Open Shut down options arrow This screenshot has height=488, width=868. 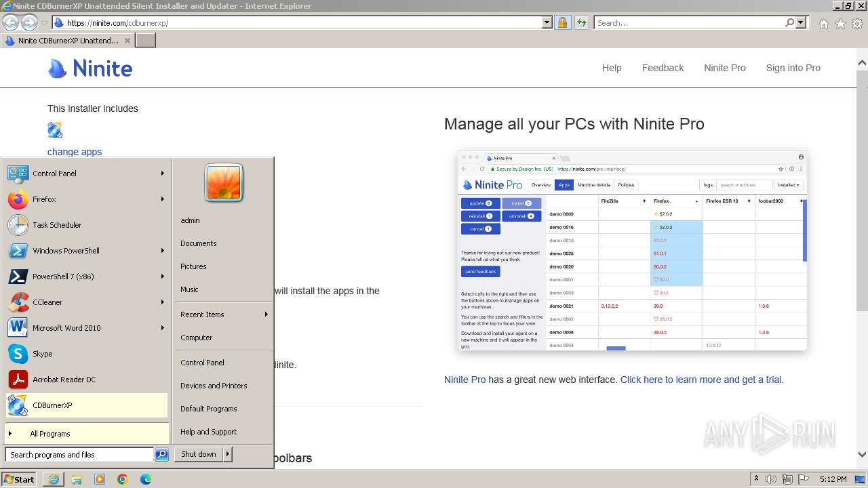[228, 454]
